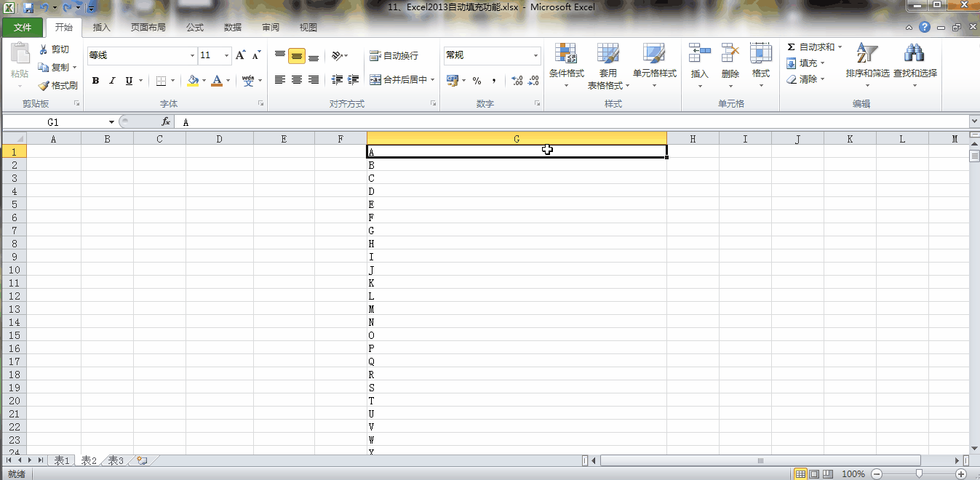Select sheet tab 表1
This screenshot has width=980, height=480.
pos(62,460)
